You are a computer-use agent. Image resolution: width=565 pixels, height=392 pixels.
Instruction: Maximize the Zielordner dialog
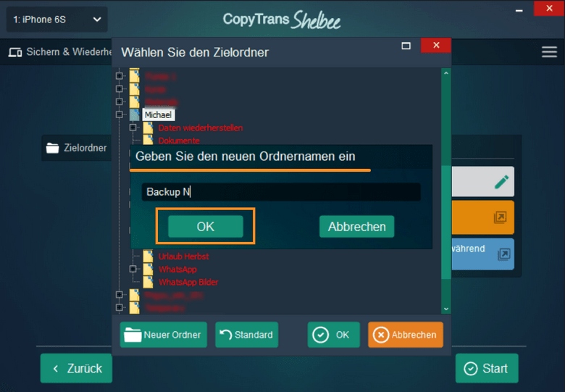[406, 46]
